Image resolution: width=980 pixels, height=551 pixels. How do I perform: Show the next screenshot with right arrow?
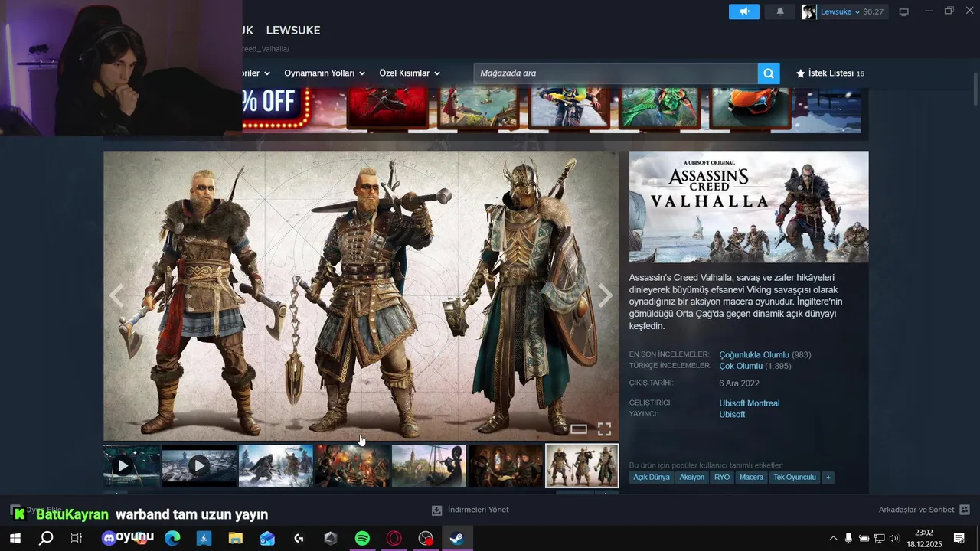(605, 296)
